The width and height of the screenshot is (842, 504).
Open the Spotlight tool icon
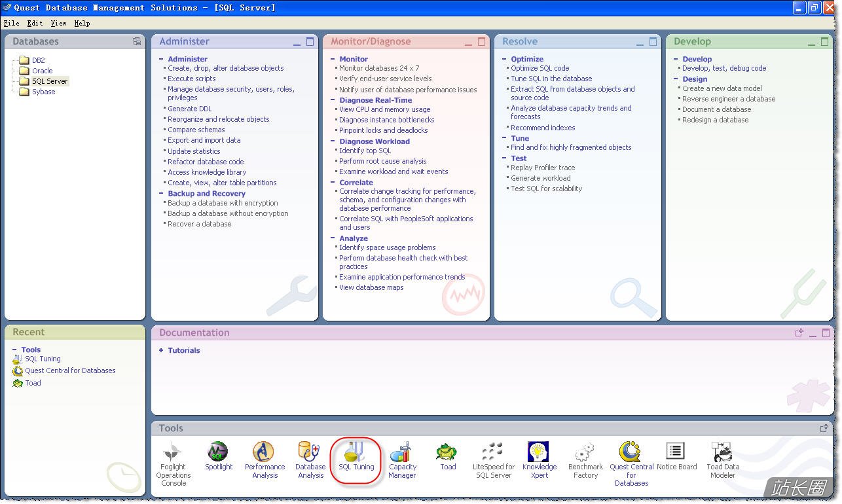[218, 452]
